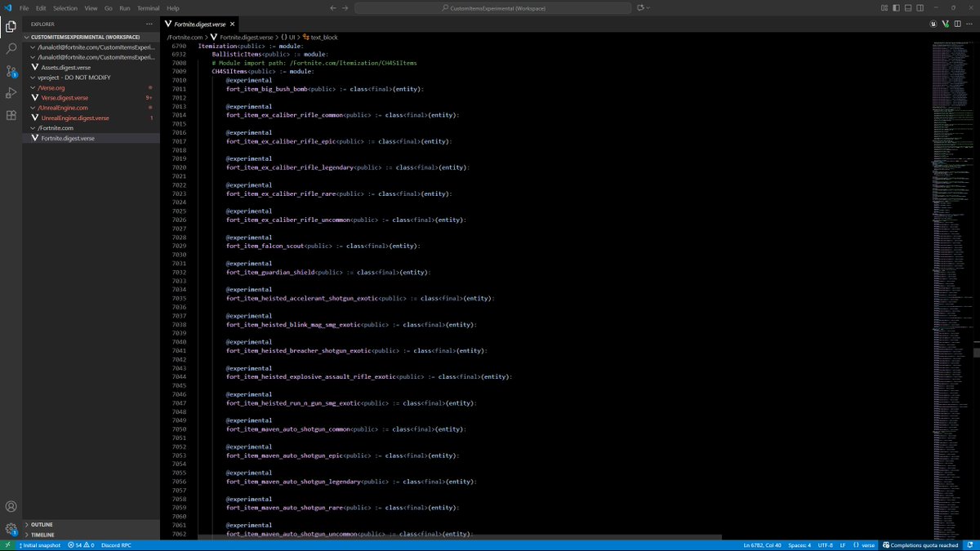
Task: Click the command center search box
Action: (493, 7)
